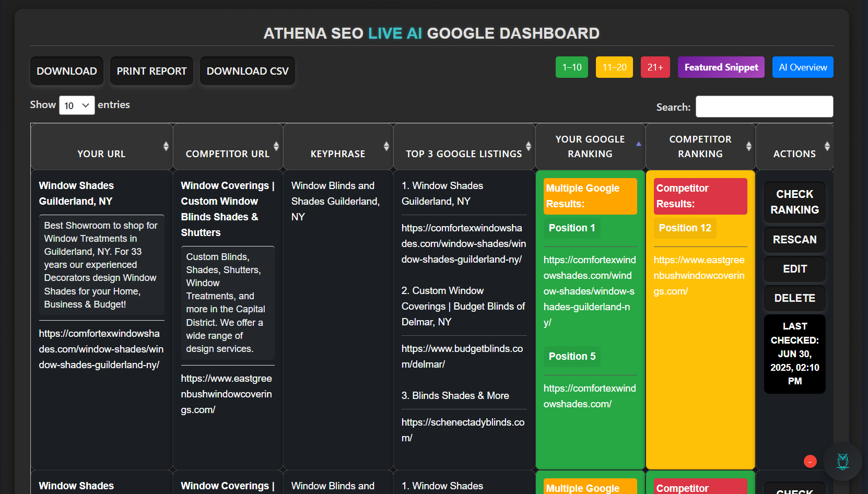Open comfortexwindowshades URL in Your URL column
868x494 pixels.
tap(101, 349)
